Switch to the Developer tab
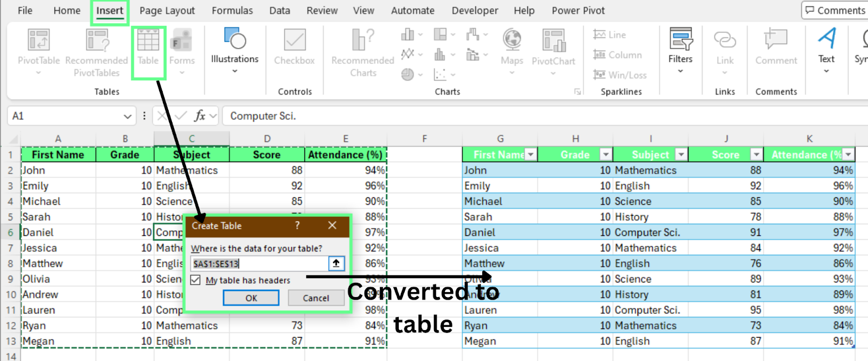This screenshot has width=868, height=361. point(475,10)
